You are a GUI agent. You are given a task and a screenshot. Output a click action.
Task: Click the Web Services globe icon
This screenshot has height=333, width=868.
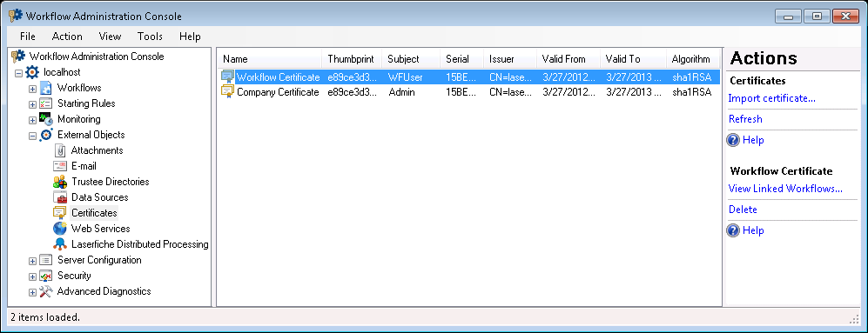click(60, 229)
